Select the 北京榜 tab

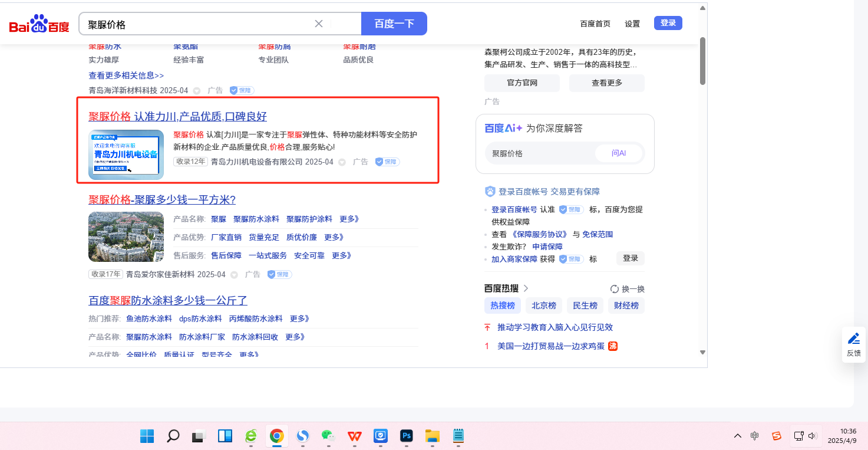coord(543,306)
